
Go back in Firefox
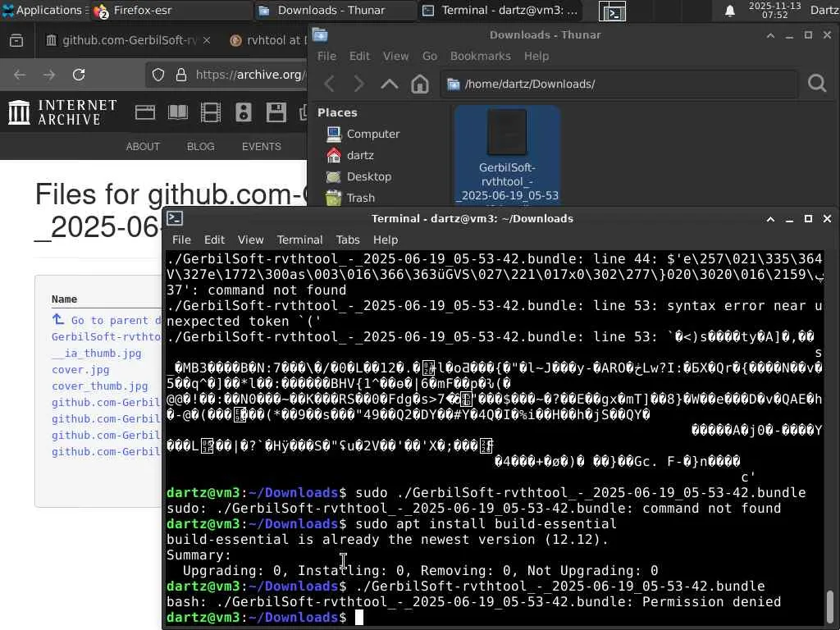(20, 75)
